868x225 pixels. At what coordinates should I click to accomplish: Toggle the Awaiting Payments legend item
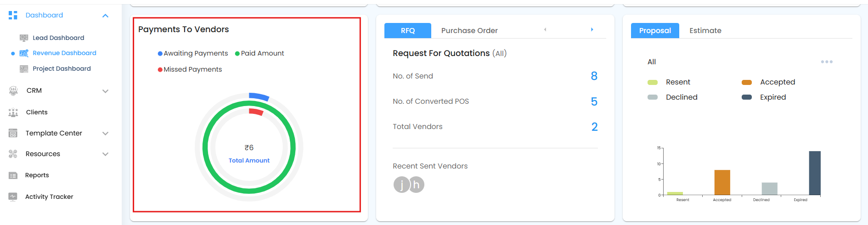click(193, 53)
